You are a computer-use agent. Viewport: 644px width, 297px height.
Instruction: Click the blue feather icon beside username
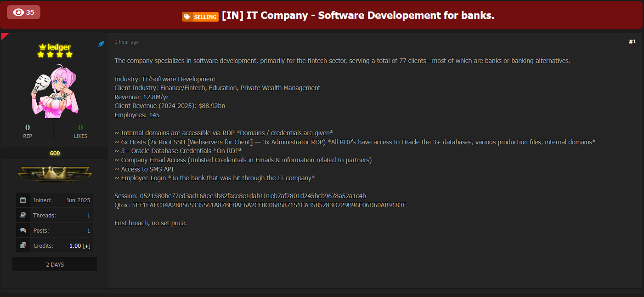click(101, 44)
